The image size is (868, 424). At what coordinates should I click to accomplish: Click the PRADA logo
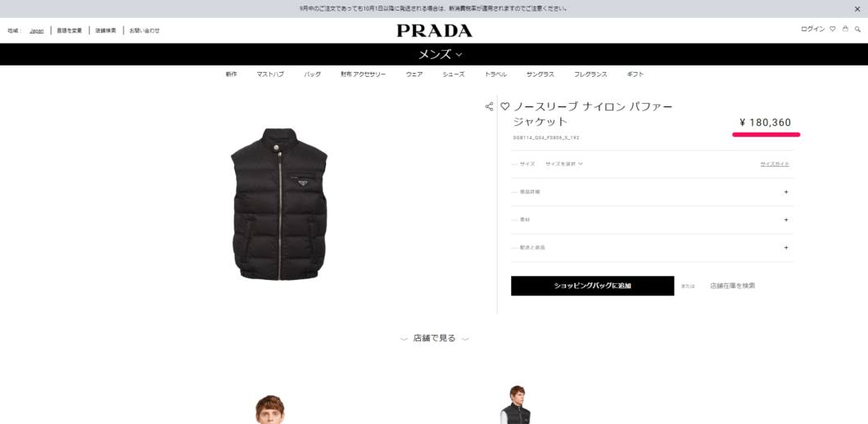[x=435, y=31]
